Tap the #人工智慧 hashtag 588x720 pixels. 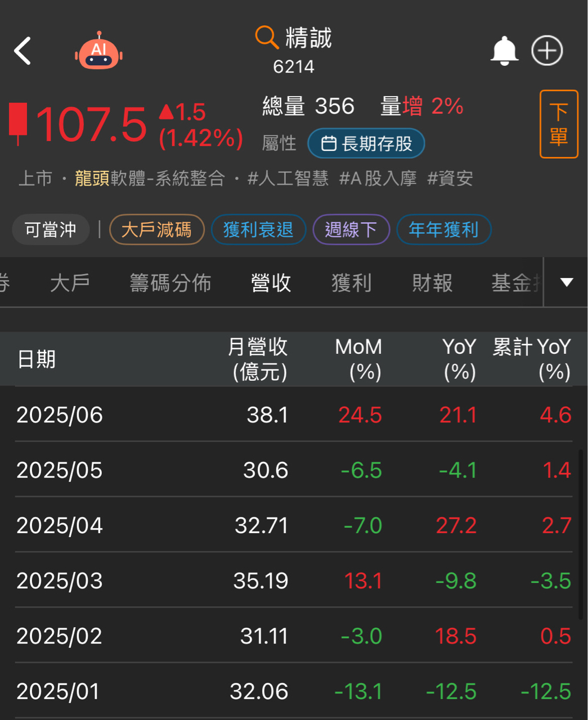[x=288, y=178]
